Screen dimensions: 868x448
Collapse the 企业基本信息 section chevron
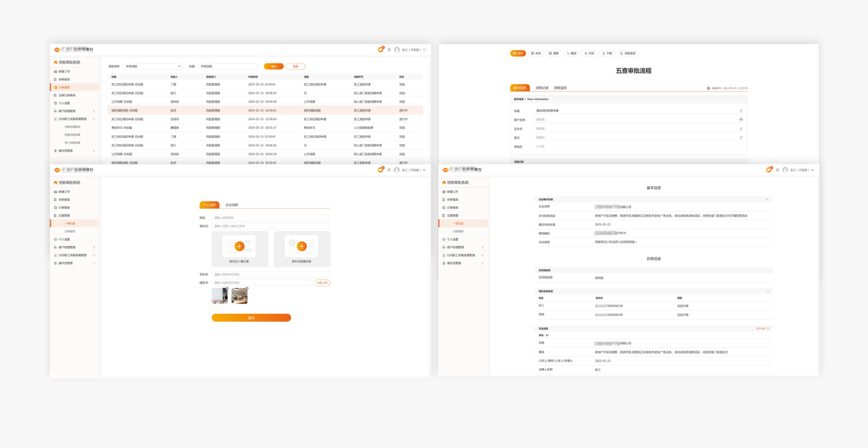pos(766,199)
